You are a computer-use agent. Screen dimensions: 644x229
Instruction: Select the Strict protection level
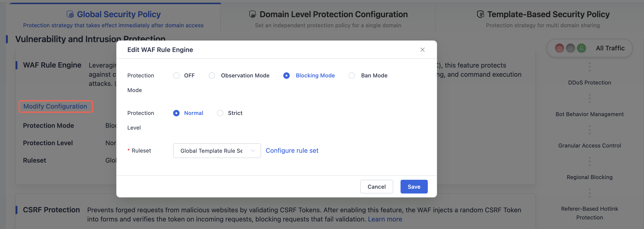click(220, 113)
